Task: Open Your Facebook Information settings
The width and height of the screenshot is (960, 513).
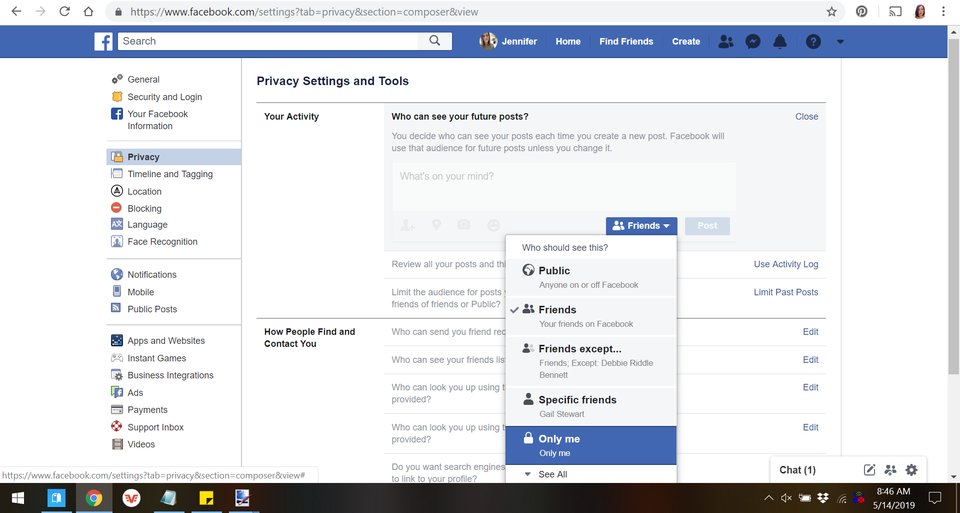Action: click(x=157, y=119)
